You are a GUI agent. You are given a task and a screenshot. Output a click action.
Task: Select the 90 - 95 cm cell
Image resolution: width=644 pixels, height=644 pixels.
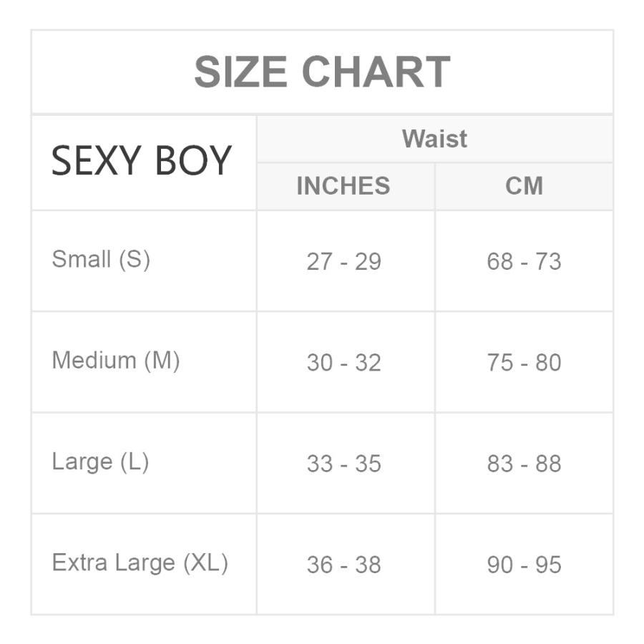point(524,565)
